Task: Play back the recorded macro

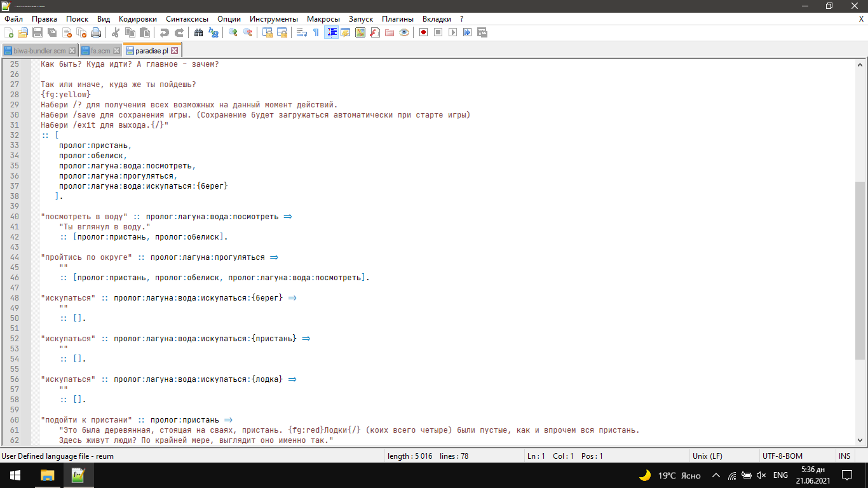Action: point(453,32)
